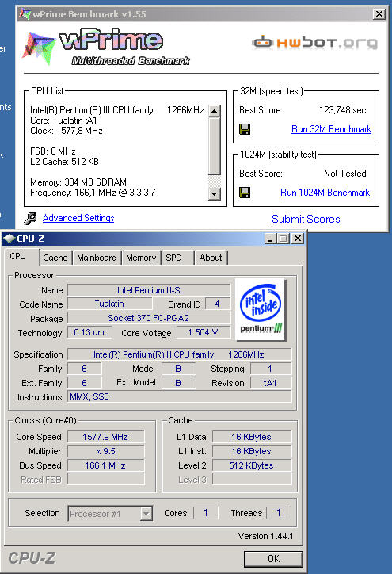This screenshot has height=574, width=392.
Task: Click the Cores value field
Action: click(x=206, y=513)
